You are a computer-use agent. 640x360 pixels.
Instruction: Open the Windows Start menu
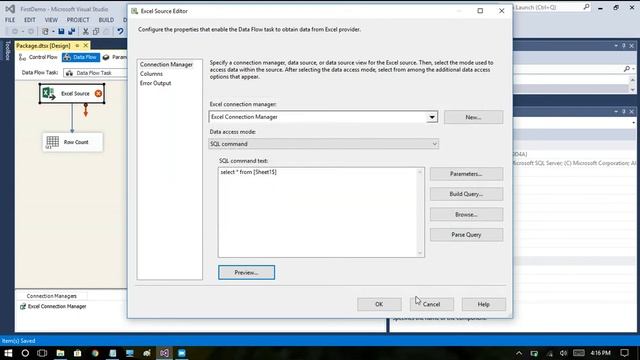[x=8, y=353]
